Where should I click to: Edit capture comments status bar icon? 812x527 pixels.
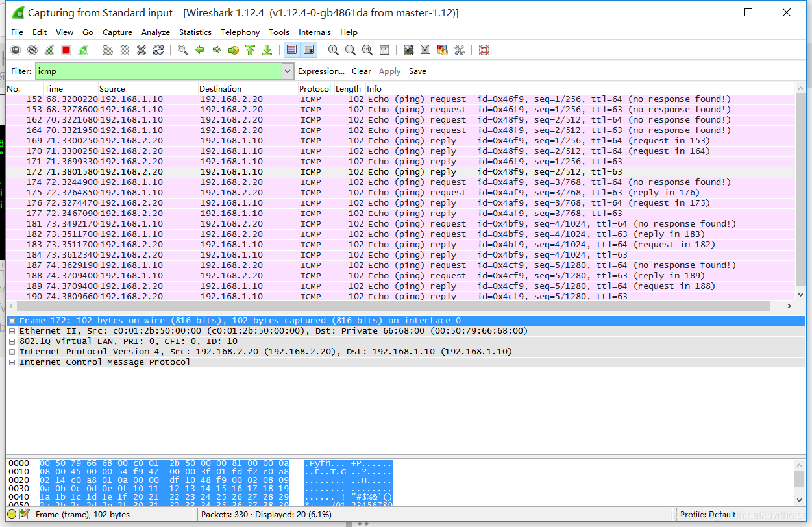25,514
